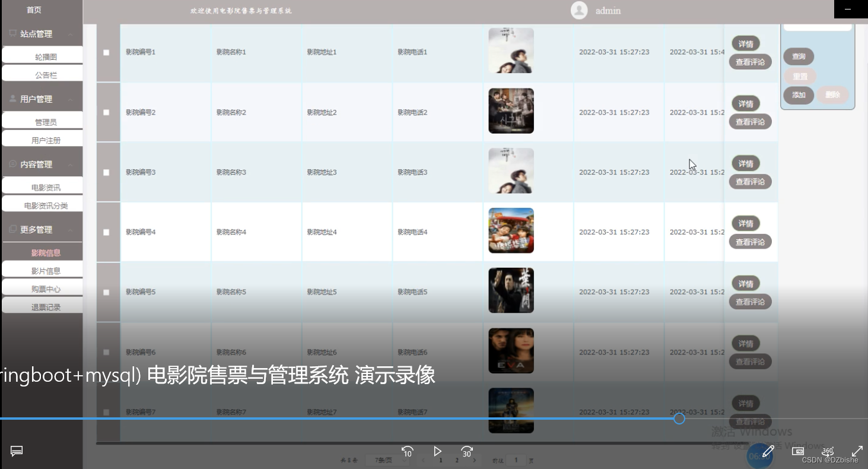
Task: Click the cell 影院地址2
Action: click(322, 112)
